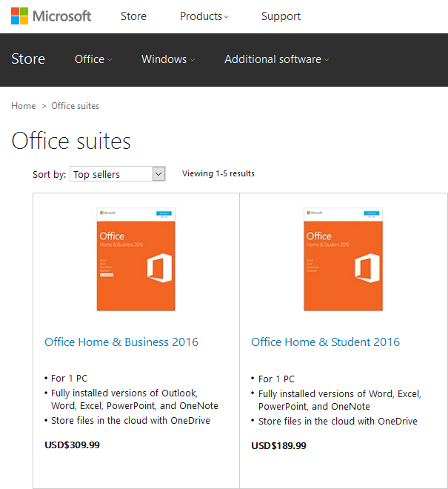This screenshot has height=489, width=448.
Task: Click Office Home & Business 2016 box image
Action: tap(136, 259)
